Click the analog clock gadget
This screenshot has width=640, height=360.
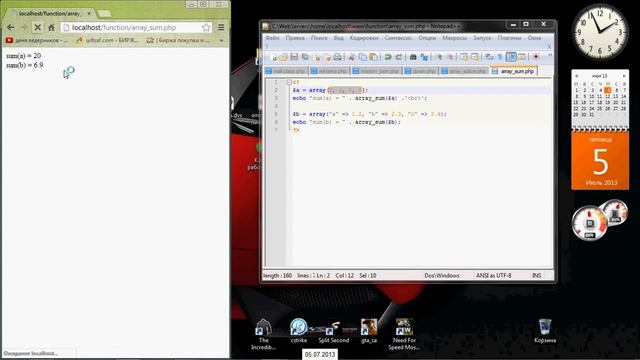coord(600,33)
